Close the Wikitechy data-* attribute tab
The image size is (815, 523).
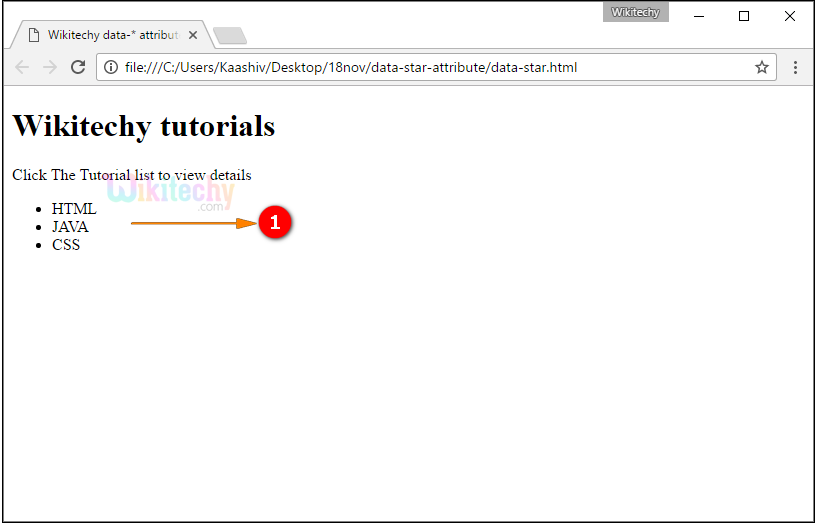[193, 35]
